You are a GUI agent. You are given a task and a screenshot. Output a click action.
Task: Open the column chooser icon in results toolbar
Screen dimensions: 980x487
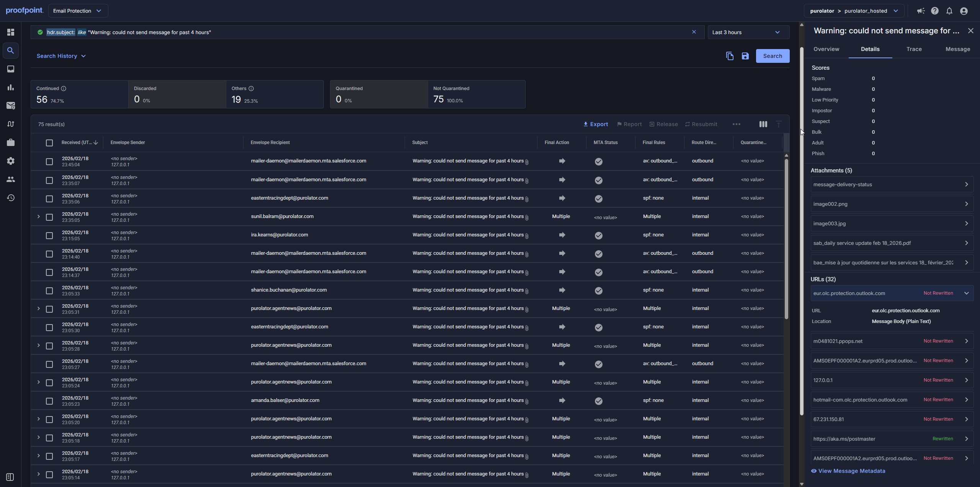763,124
